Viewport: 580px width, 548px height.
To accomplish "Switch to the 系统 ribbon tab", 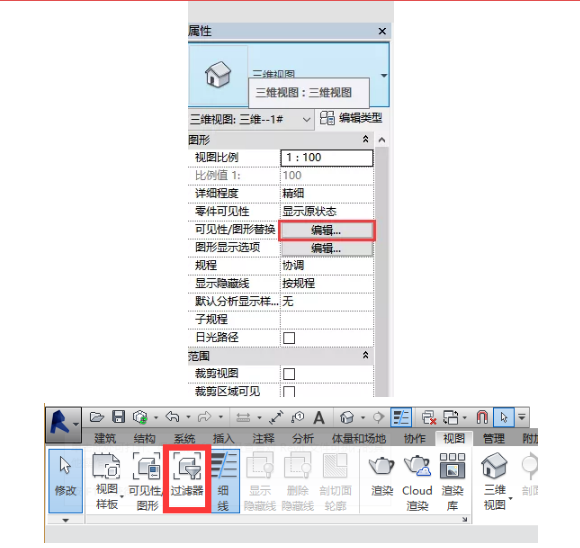I will coord(184,439).
